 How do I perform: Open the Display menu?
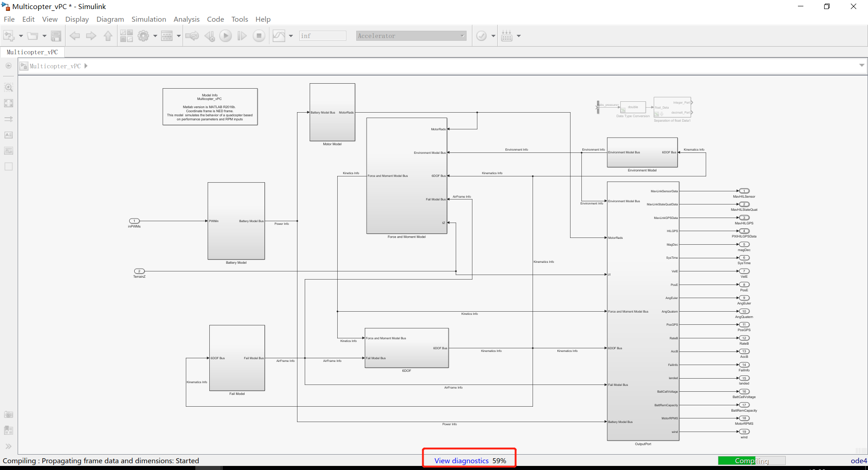(77, 19)
